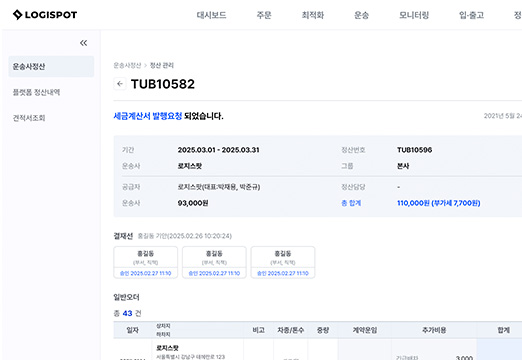The height and width of the screenshot is (360, 522).
Task: Click the 총 합계 label
Action: pyautogui.click(x=351, y=203)
